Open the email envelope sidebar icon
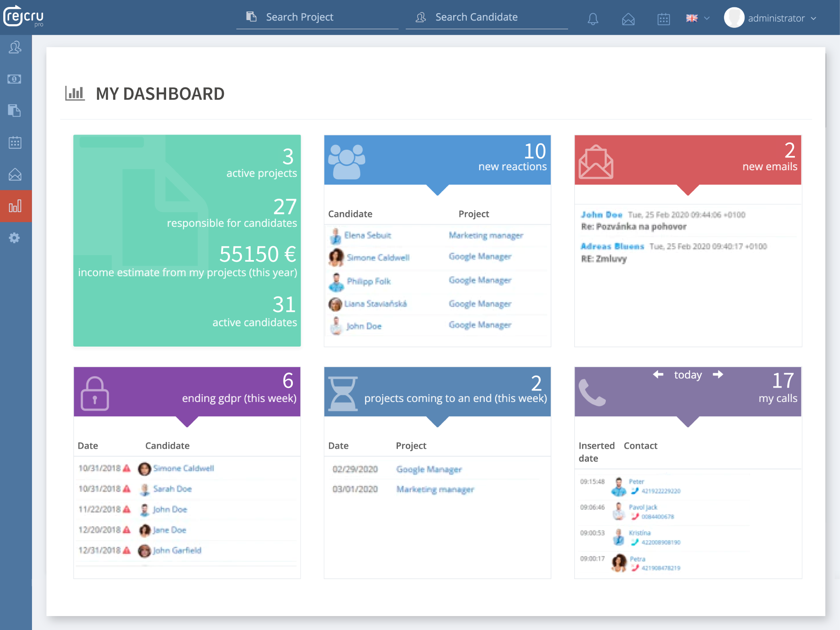Viewport: 840px width, 630px height. tap(15, 175)
